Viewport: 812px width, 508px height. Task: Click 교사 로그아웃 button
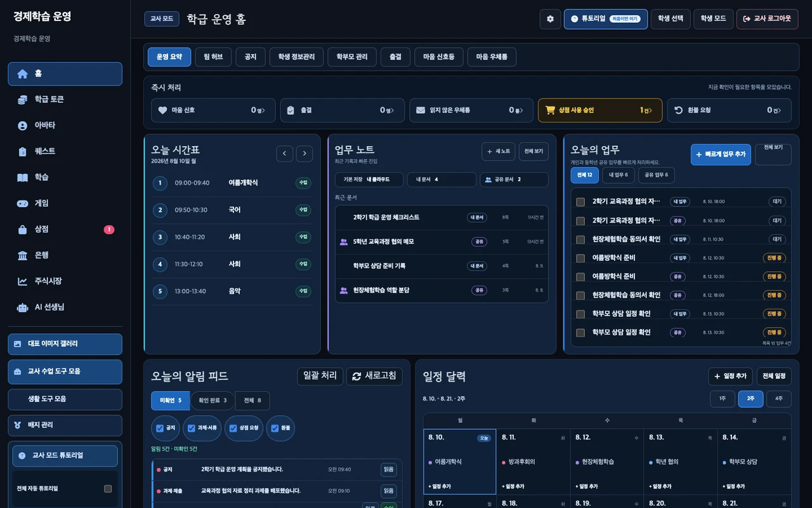pyautogui.click(x=767, y=19)
